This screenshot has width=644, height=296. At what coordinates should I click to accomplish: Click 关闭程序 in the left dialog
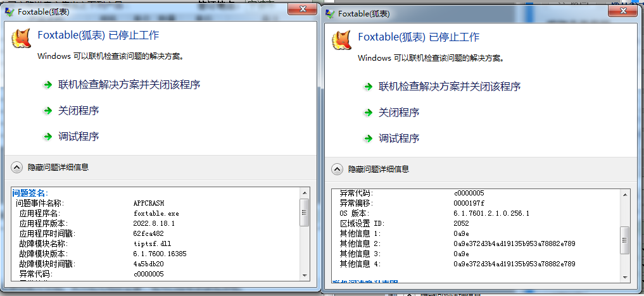(x=79, y=111)
